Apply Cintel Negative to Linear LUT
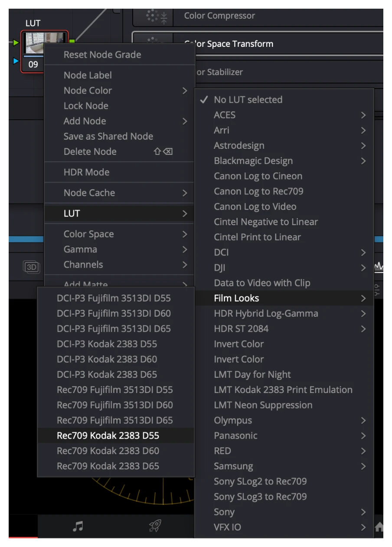The width and height of the screenshot is (392, 547). (x=284, y=222)
